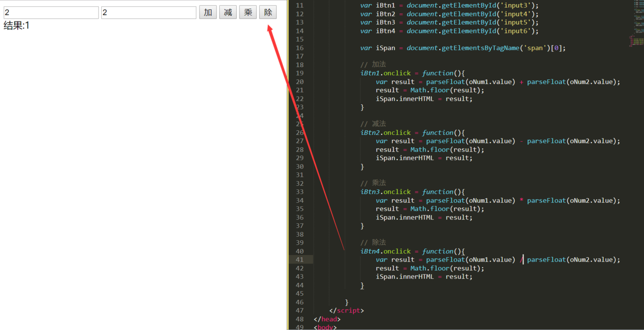The height and width of the screenshot is (330, 644).
Task: Click the var iSpan getElementsByTagName line
Action: click(463, 48)
